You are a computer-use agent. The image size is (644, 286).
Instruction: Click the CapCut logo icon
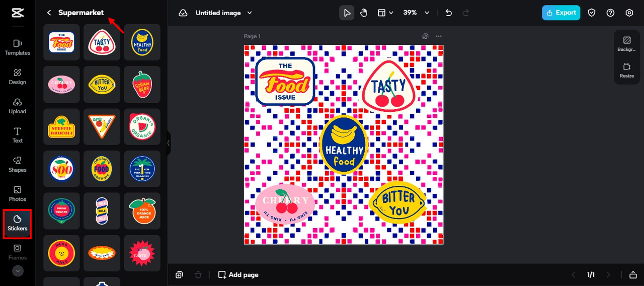coord(18,13)
